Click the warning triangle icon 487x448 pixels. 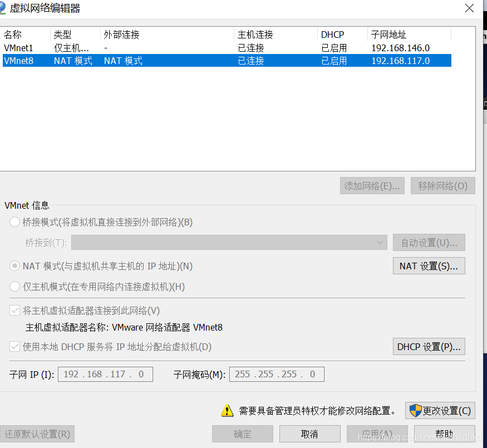coord(227,410)
